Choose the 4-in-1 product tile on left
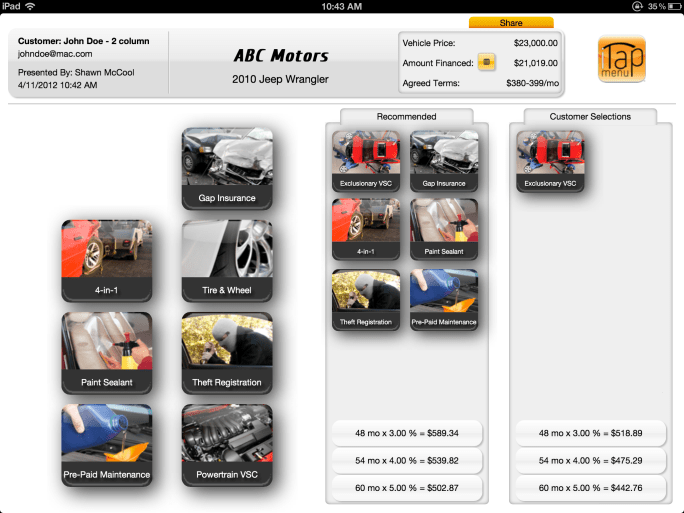 click(106, 260)
